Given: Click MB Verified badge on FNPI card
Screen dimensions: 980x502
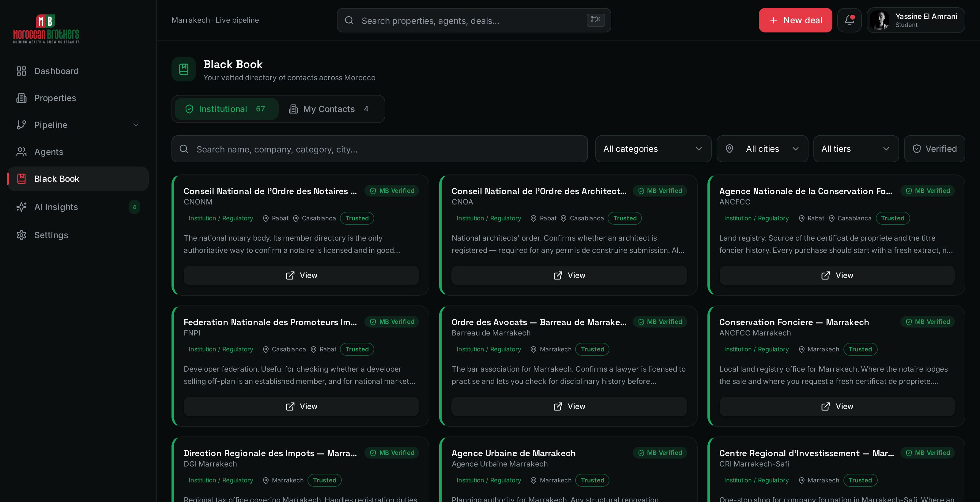Looking at the screenshot, I should [x=392, y=322].
